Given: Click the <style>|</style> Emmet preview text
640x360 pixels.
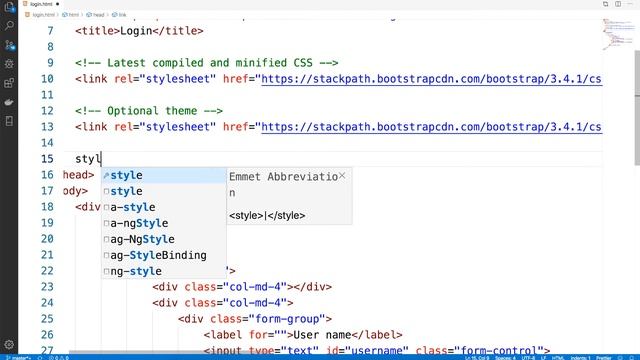Looking at the screenshot, I should pos(267,216).
